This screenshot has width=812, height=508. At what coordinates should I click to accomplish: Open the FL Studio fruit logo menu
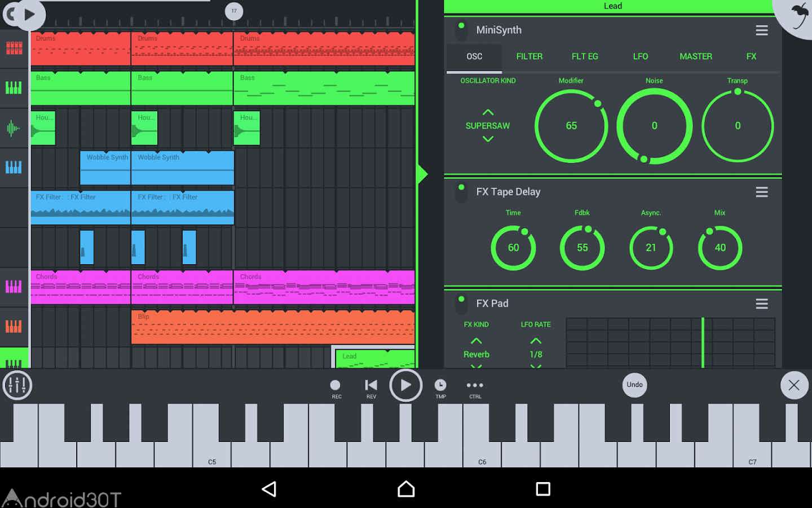click(797, 15)
